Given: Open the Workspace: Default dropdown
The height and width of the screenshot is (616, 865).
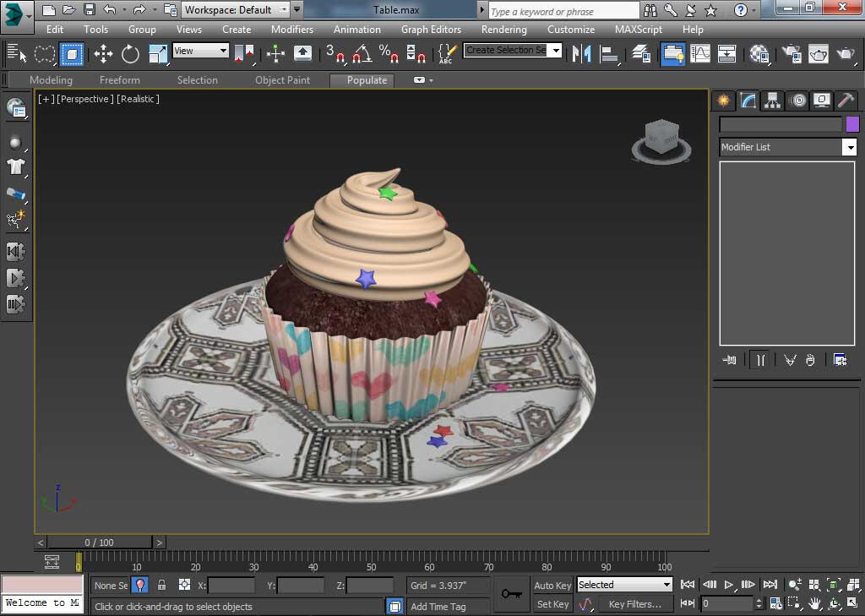Looking at the screenshot, I should click(236, 10).
